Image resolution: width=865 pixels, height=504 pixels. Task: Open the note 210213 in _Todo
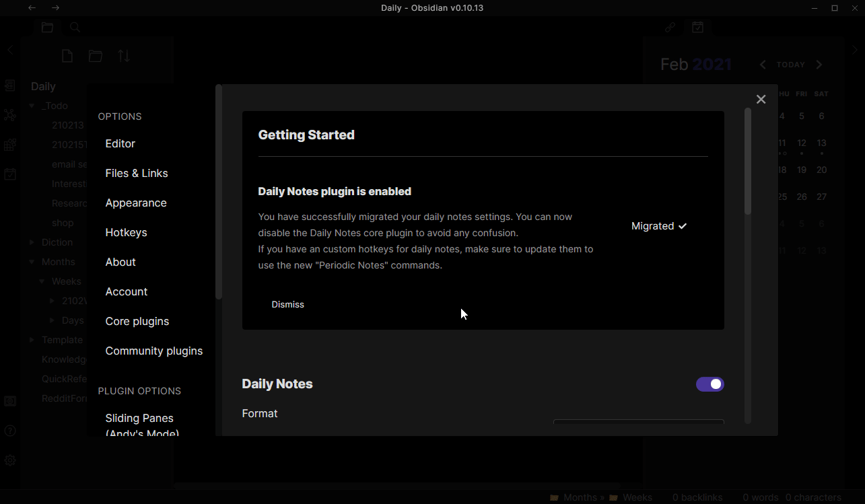[x=68, y=125]
